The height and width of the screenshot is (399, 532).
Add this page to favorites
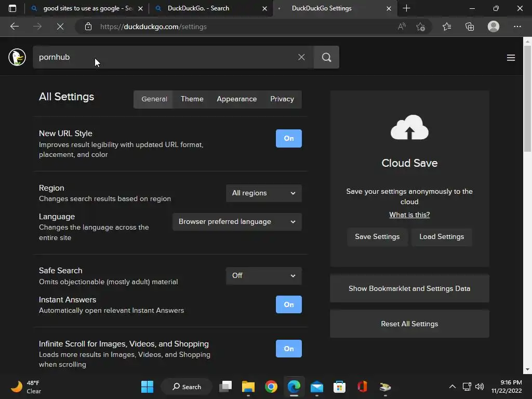421,26
